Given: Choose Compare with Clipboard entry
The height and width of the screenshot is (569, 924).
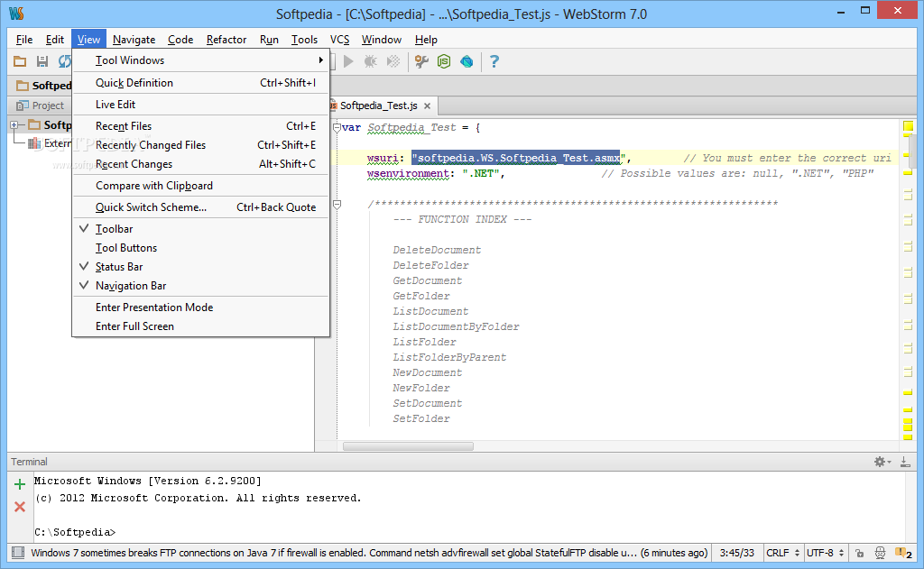Looking at the screenshot, I should pyautogui.click(x=200, y=186).
